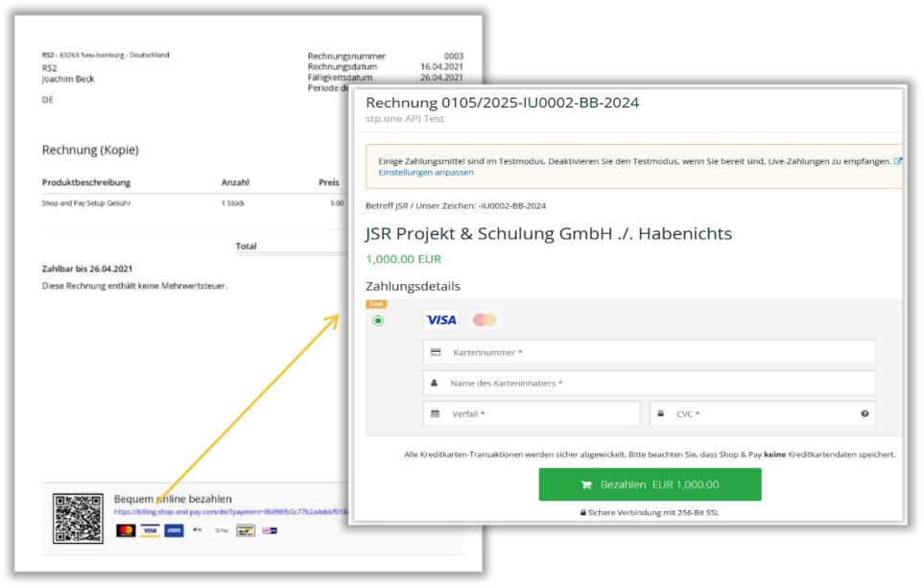Click the calendar icon in the Verfall field

[x=435, y=413]
